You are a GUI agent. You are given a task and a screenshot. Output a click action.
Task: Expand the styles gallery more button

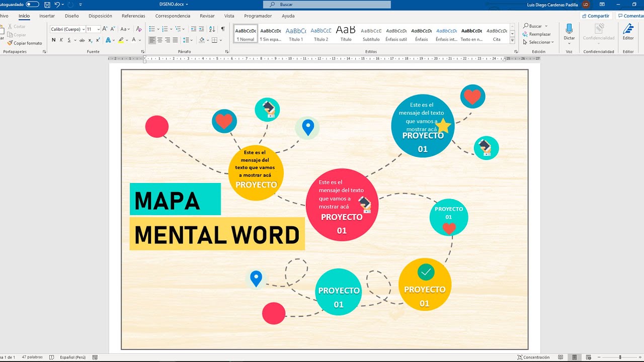point(512,40)
